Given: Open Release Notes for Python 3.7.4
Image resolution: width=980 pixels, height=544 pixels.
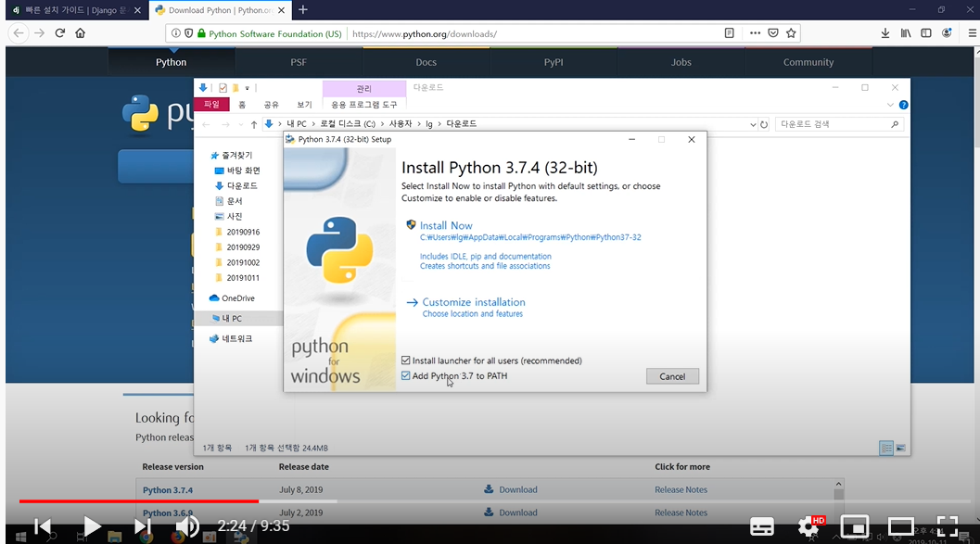Looking at the screenshot, I should coord(681,489).
